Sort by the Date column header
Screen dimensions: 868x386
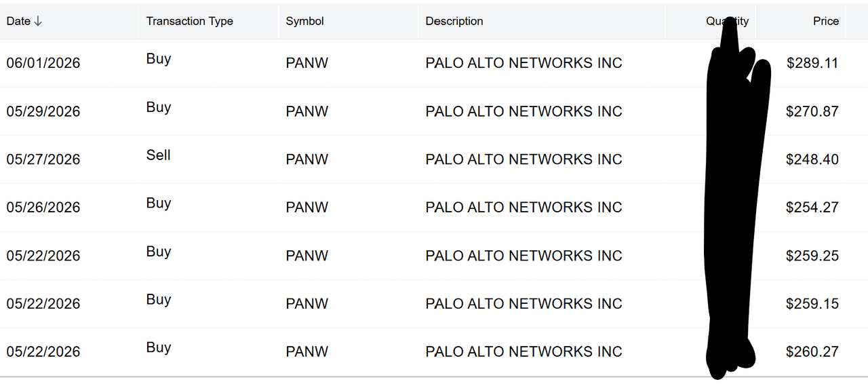(18, 21)
